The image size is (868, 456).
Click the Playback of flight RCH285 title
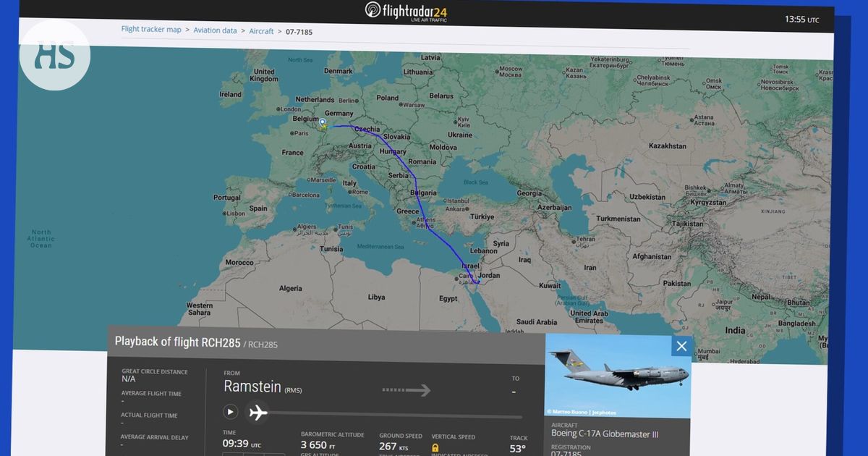point(177,342)
